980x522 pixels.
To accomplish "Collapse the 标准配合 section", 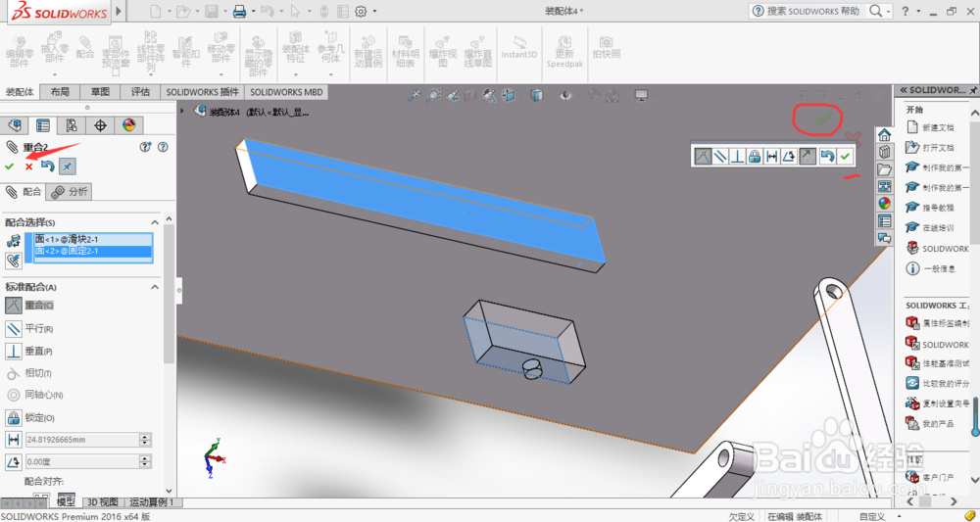I will tap(155, 287).
